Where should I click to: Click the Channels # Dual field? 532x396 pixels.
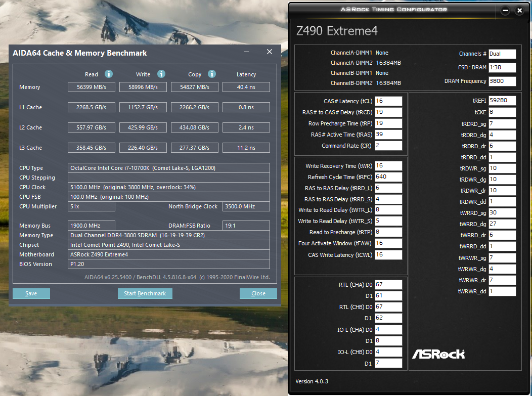(x=502, y=54)
